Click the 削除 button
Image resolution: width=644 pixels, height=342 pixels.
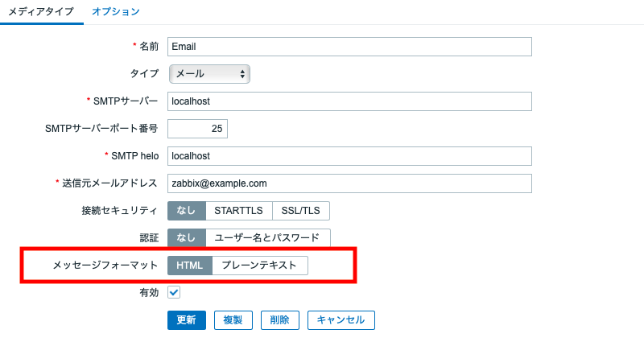[x=279, y=320]
